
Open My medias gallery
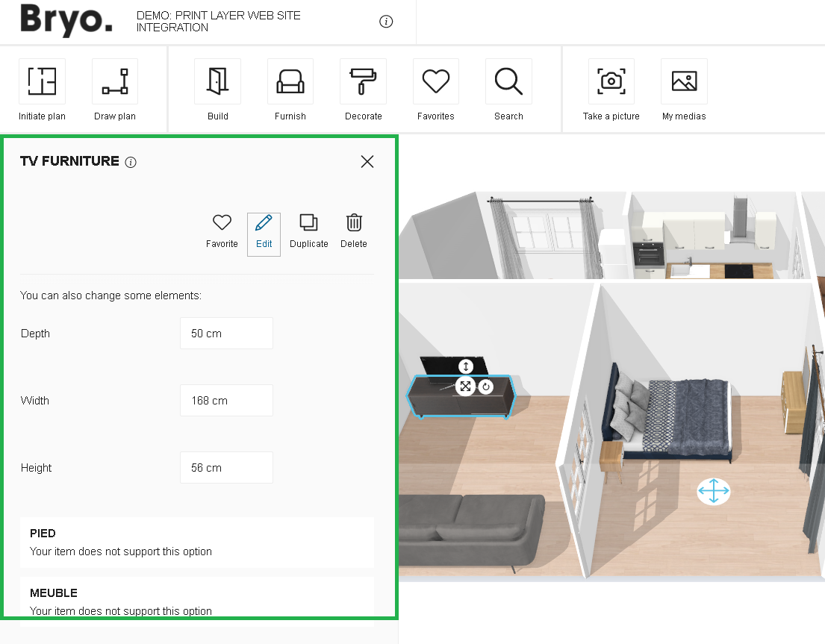coord(684,81)
